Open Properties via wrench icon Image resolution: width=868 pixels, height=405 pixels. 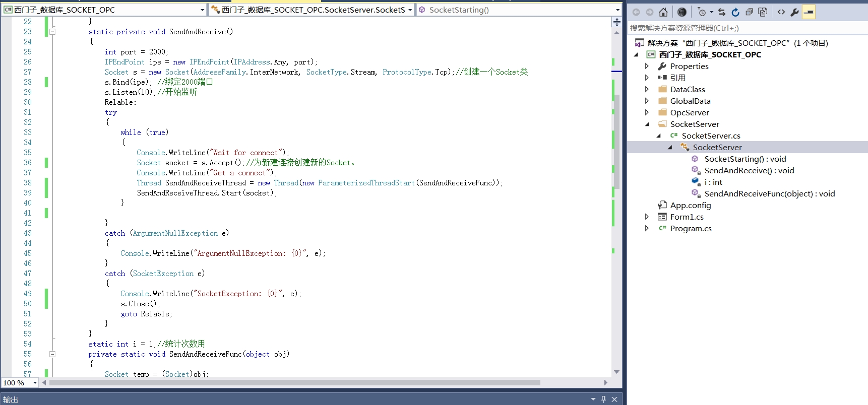(794, 12)
